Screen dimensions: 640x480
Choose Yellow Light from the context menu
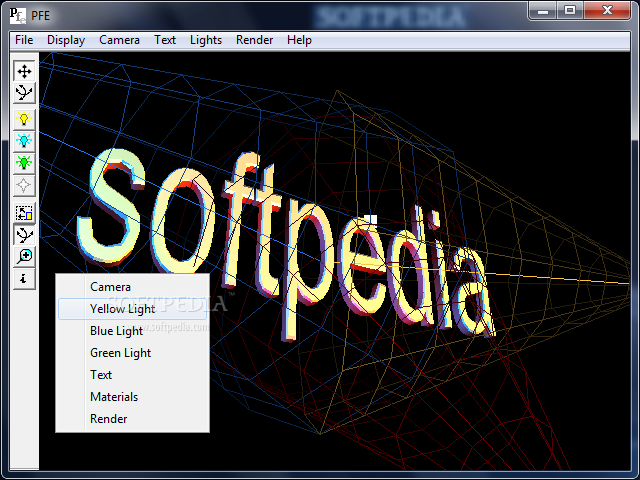tap(133, 309)
